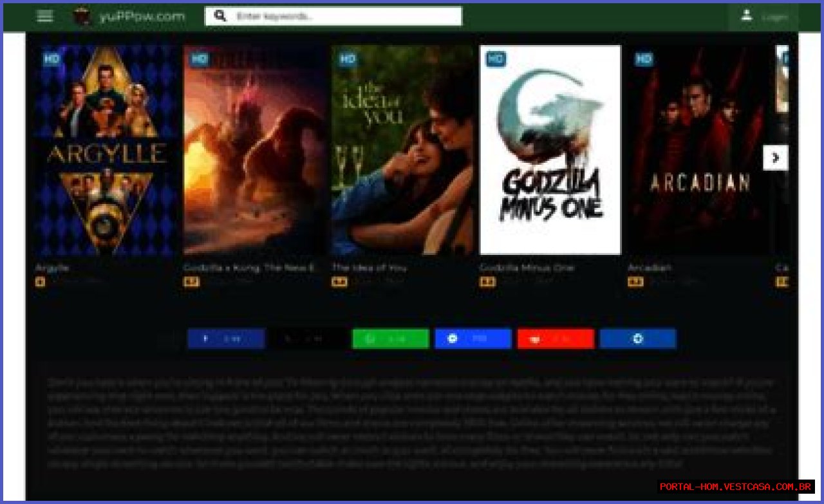Share via the green WhatsApp button
824x504 pixels.
coord(390,339)
